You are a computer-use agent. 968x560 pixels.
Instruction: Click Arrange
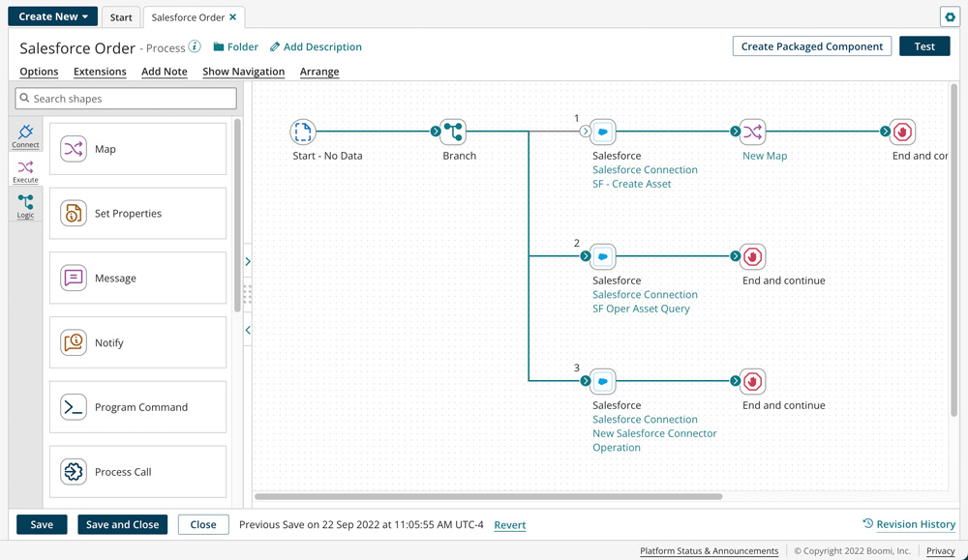coord(319,72)
